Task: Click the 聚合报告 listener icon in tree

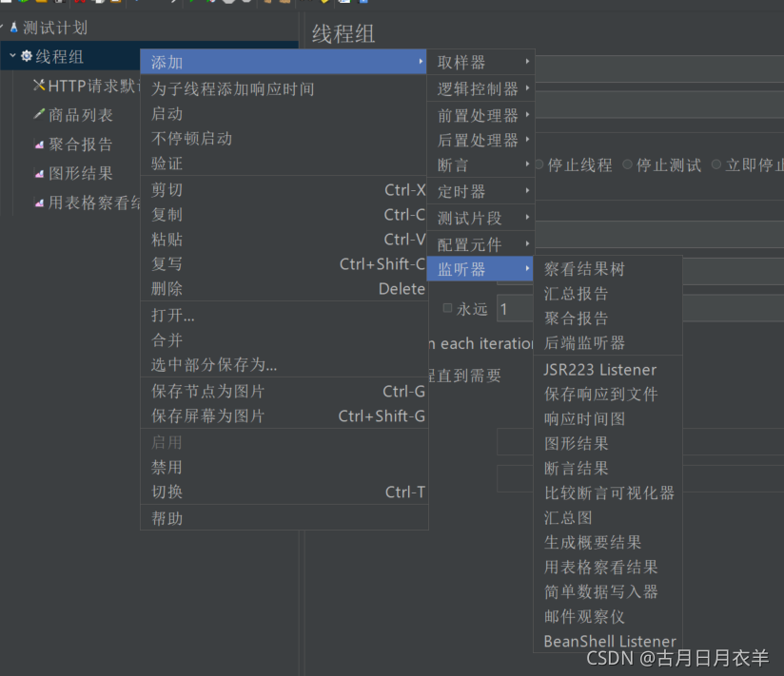Action: [39, 145]
